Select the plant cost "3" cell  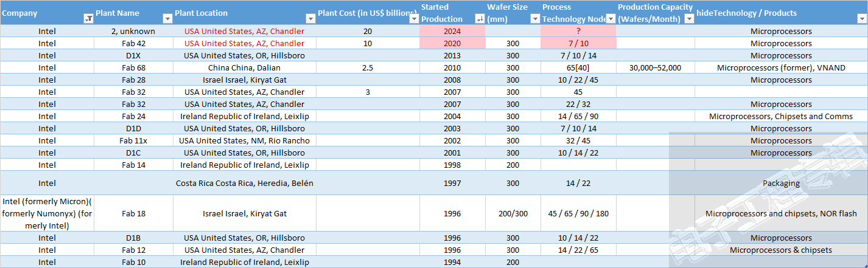(x=368, y=92)
